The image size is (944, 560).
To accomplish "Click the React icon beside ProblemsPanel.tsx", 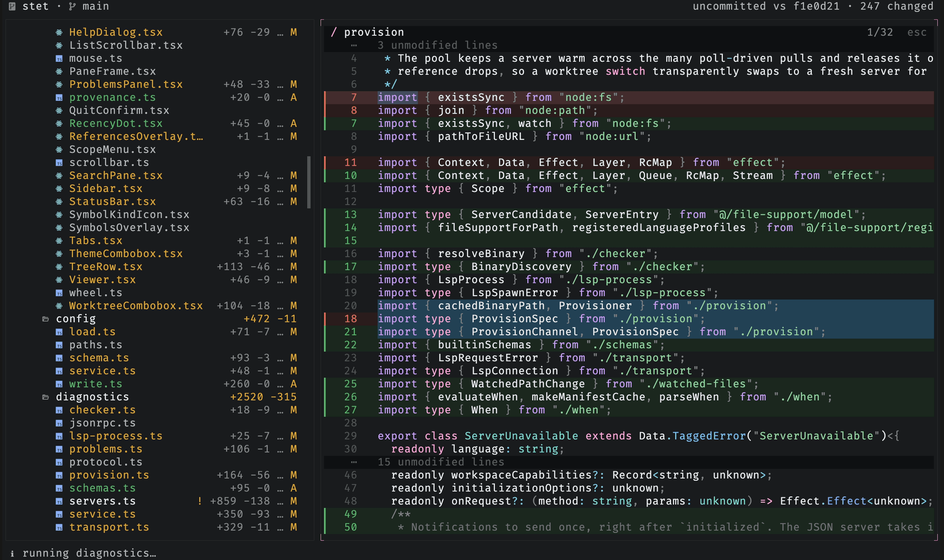I will (x=59, y=84).
